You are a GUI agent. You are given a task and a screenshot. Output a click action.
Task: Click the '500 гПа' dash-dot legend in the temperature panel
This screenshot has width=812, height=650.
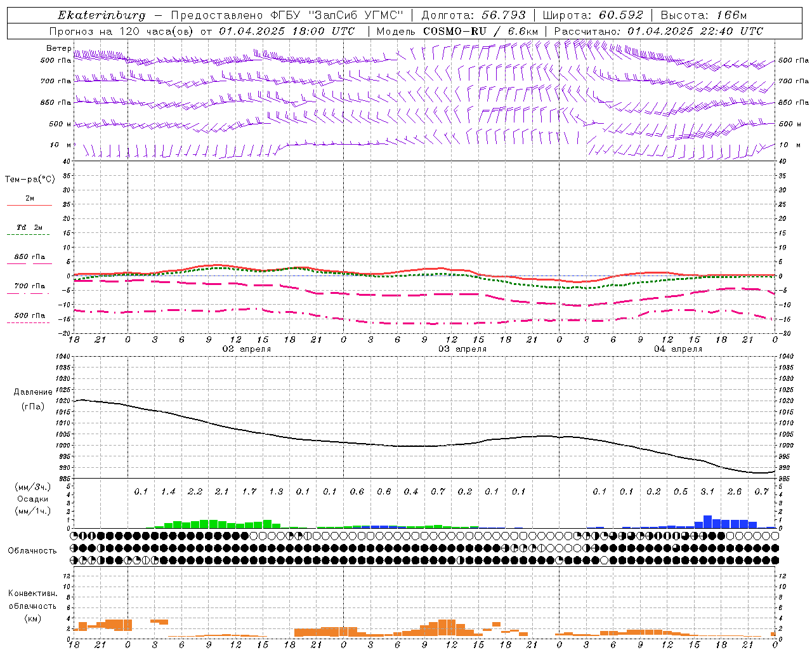pos(29,317)
